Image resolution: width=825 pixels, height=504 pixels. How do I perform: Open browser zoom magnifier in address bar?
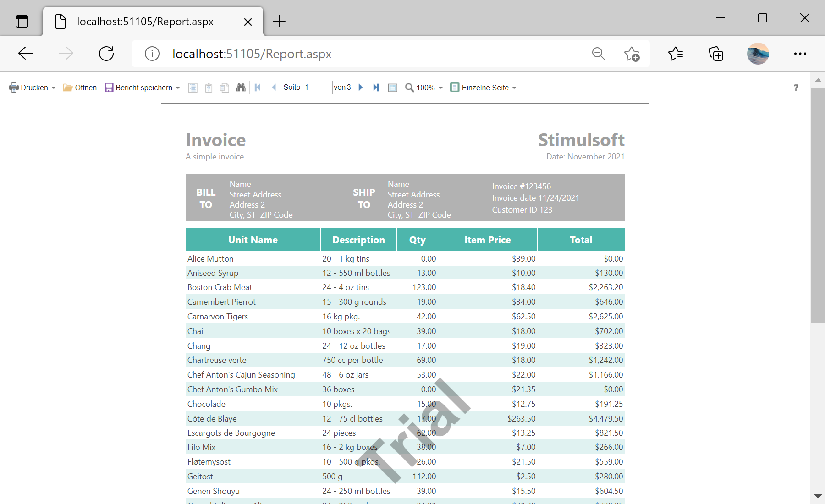click(x=598, y=54)
